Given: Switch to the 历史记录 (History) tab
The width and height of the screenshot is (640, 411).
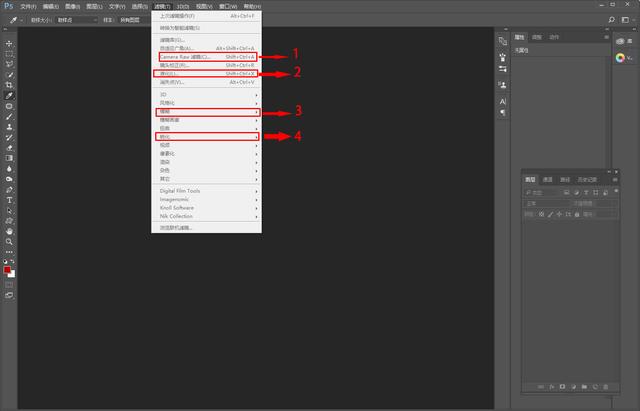Looking at the screenshot, I should pos(587,180).
